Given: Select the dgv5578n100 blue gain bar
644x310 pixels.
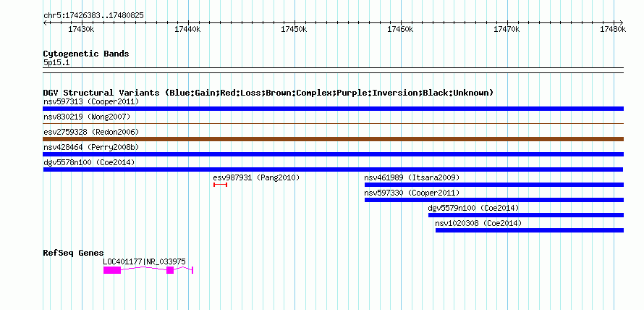Looking at the screenshot, I should [333, 169].
